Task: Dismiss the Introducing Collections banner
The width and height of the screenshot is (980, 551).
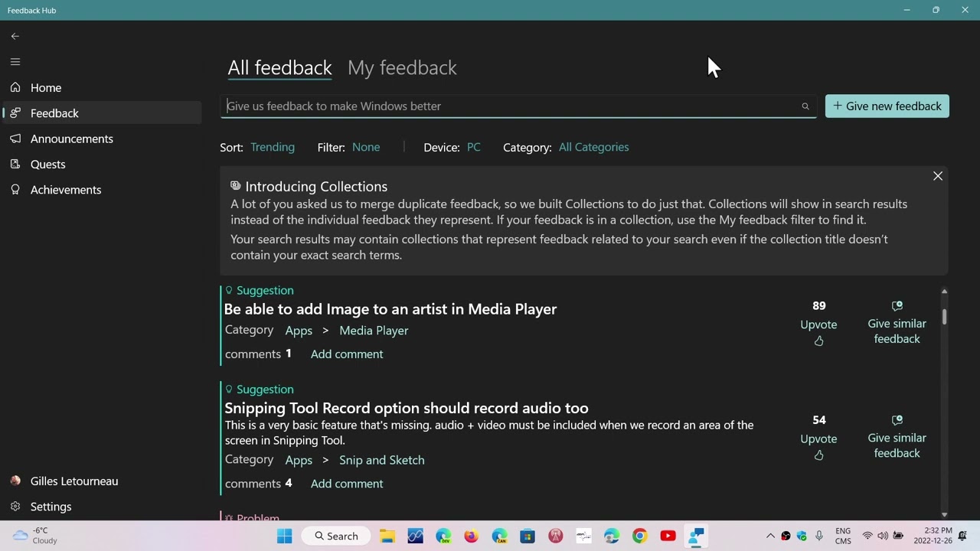Action: (x=938, y=176)
